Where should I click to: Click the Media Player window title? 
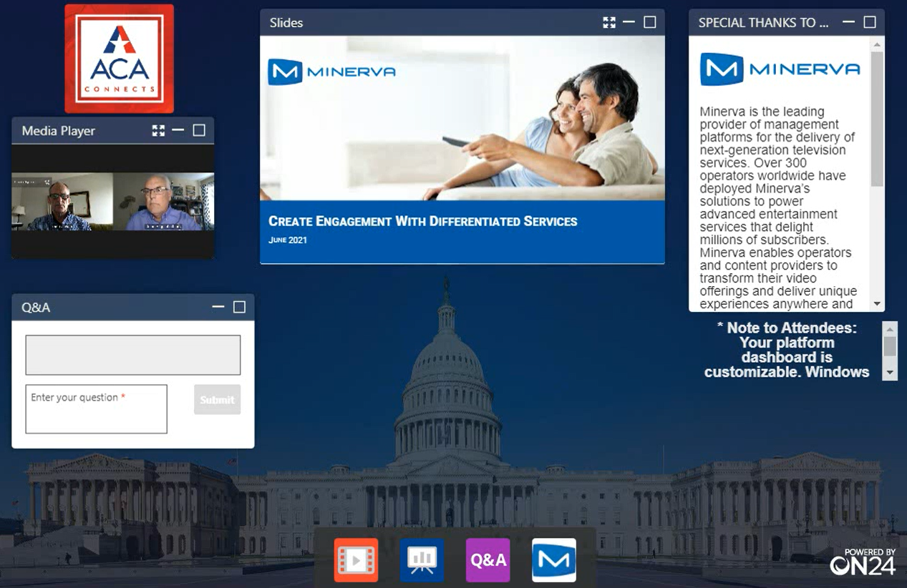tap(59, 131)
